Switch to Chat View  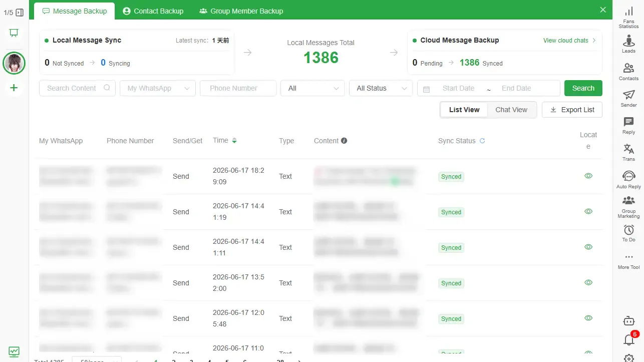(x=511, y=110)
